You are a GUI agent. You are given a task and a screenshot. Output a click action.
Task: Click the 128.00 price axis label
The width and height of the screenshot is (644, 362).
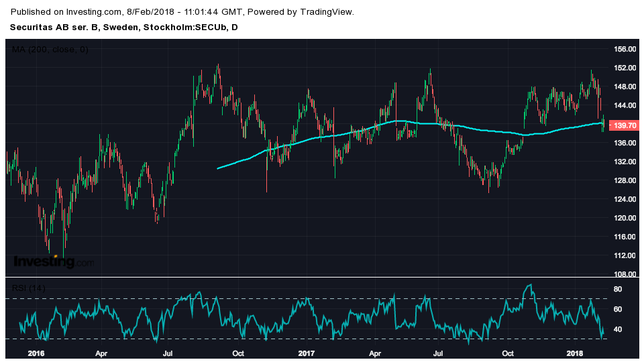tap(625, 180)
